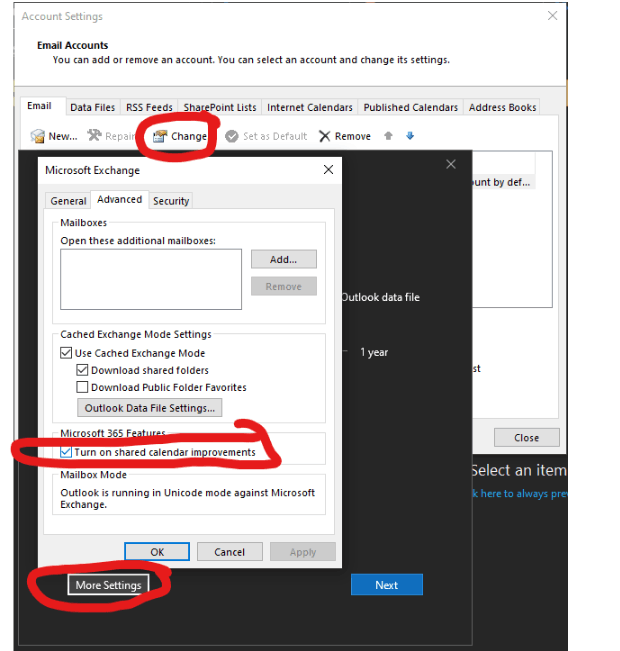The height and width of the screenshot is (651, 620).
Task: Toggle Turn on shared calendar improvements
Action: (66, 452)
